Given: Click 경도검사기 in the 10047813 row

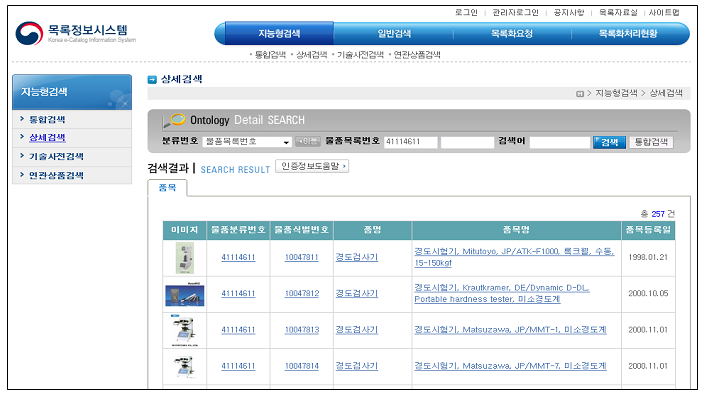Looking at the screenshot, I should pyautogui.click(x=357, y=330).
